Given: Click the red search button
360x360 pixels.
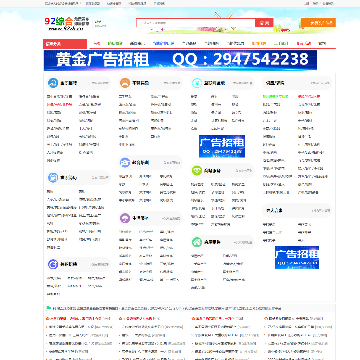Looking at the screenshot, I should tap(264, 23).
